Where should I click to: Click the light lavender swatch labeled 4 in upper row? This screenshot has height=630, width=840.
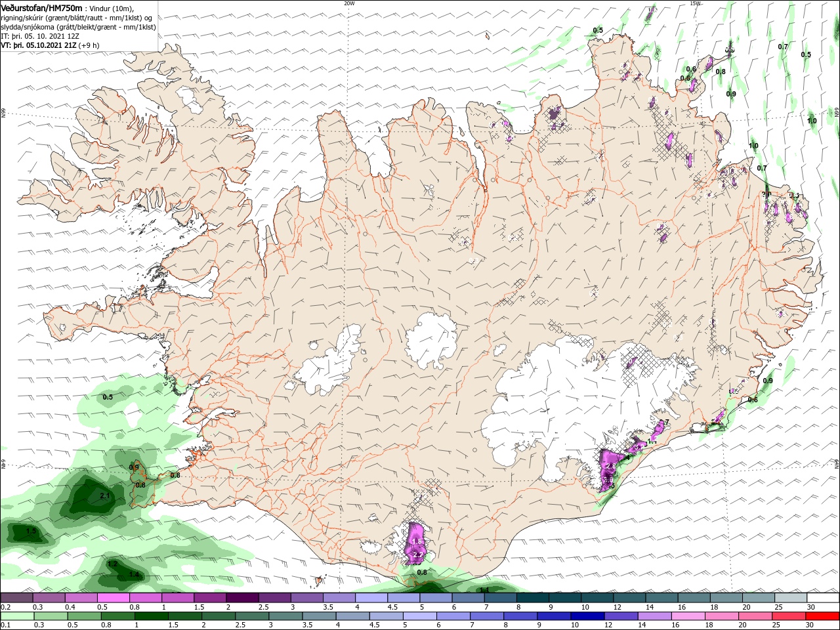click(x=370, y=598)
